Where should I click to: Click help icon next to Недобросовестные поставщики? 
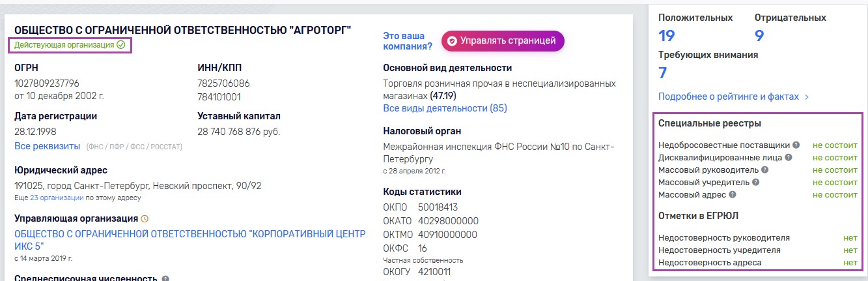tap(796, 145)
